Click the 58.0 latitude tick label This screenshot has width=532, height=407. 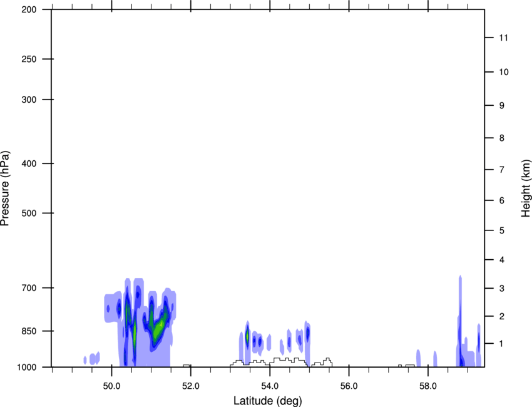428,386
